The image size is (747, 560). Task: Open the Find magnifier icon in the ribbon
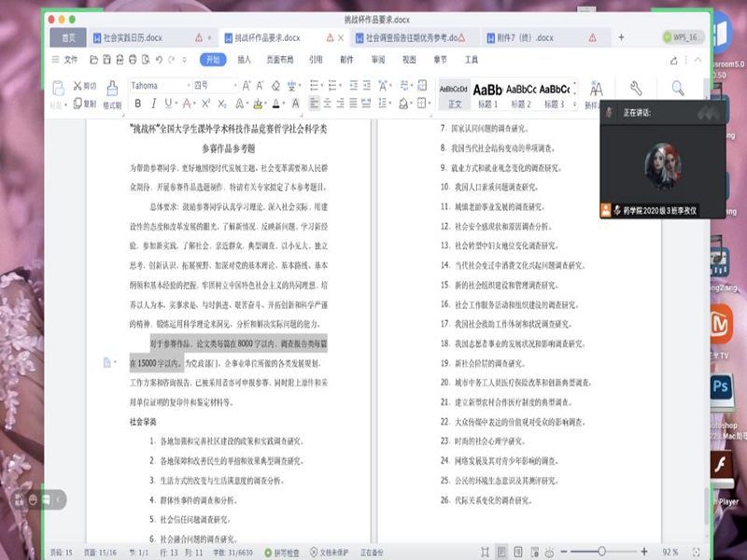click(x=678, y=89)
